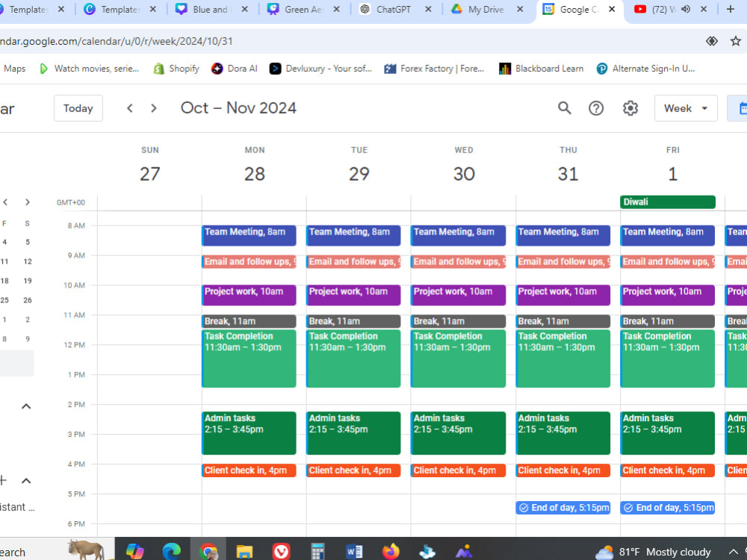Open the Support help icon
Image resolution: width=747 pixels, height=560 pixels.
click(x=596, y=108)
